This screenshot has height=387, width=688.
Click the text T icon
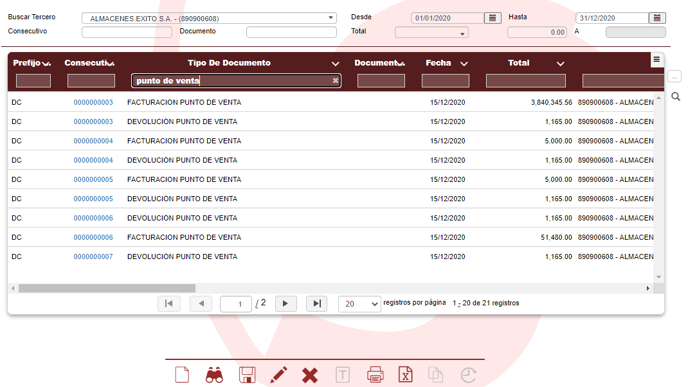point(343,375)
